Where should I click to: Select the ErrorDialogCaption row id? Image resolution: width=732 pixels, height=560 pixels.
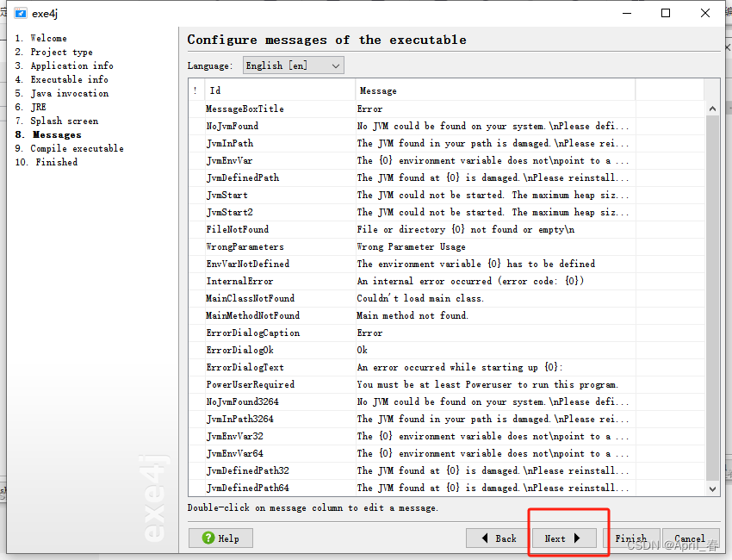point(252,333)
